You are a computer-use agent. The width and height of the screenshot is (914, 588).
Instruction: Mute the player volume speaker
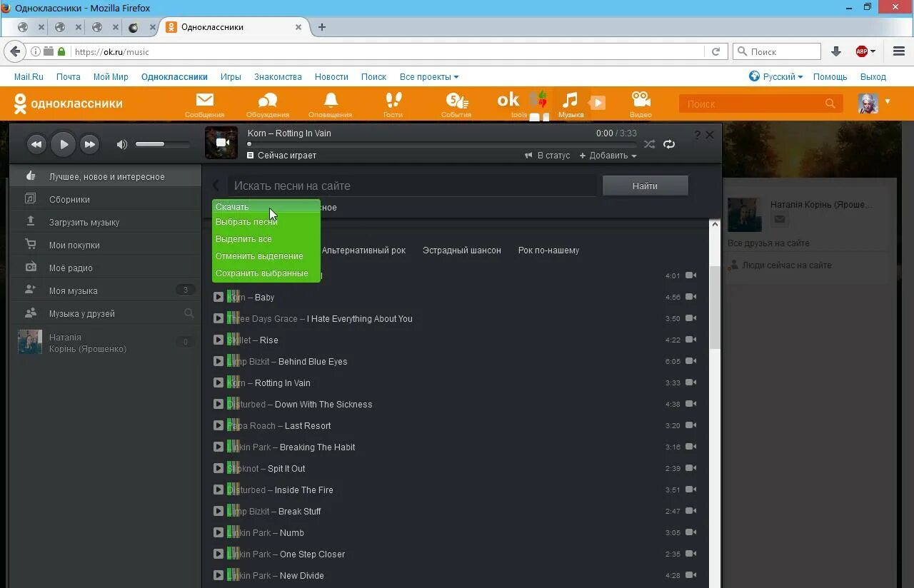point(122,144)
